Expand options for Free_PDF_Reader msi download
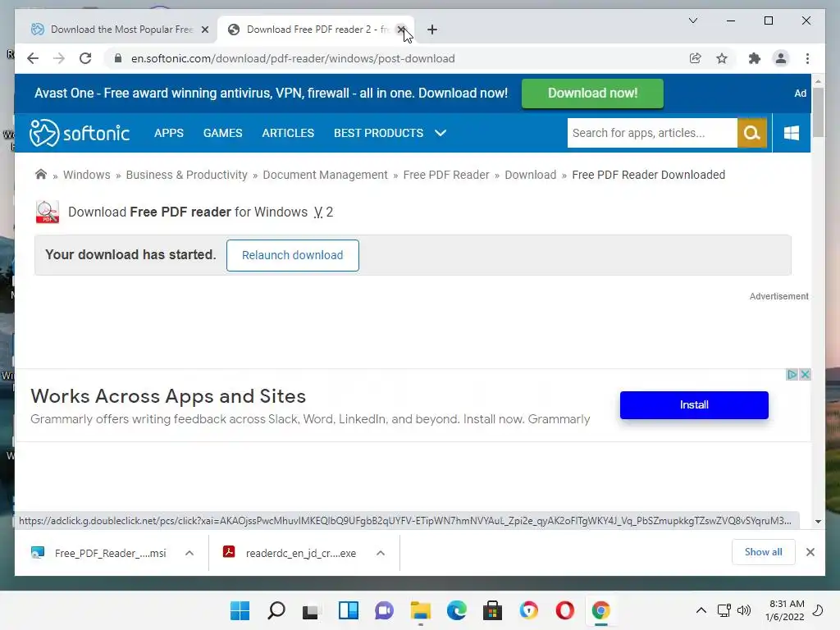 tap(189, 553)
